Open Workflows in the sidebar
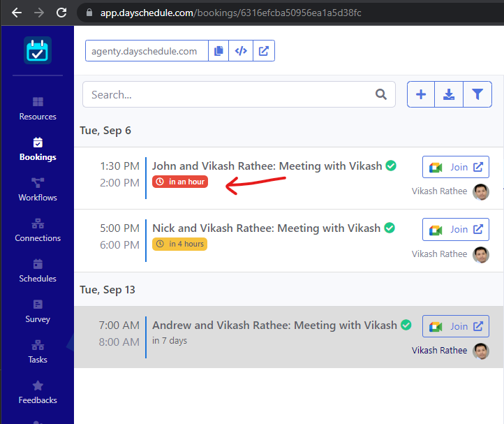 point(38,190)
